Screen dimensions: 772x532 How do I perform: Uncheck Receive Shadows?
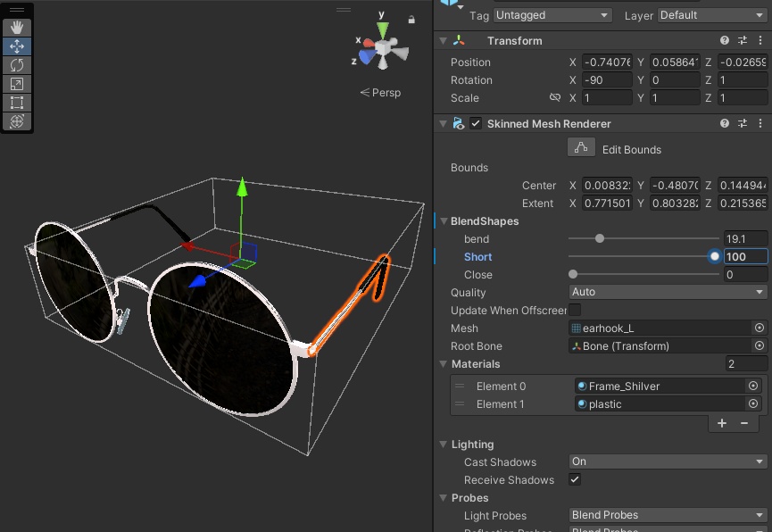point(575,479)
